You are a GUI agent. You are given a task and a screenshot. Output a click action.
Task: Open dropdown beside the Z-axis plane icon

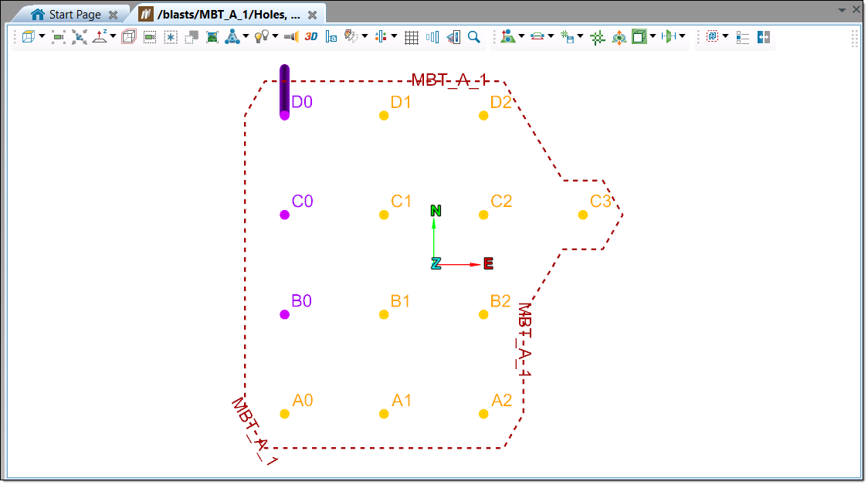click(x=113, y=36)
